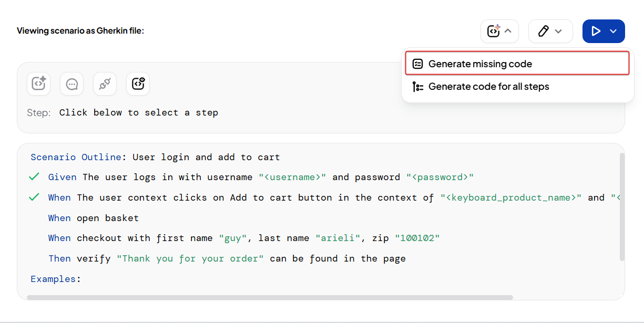Select the checkout with first name step
This screenshot has width=644, height=323.
pos(243,238)
